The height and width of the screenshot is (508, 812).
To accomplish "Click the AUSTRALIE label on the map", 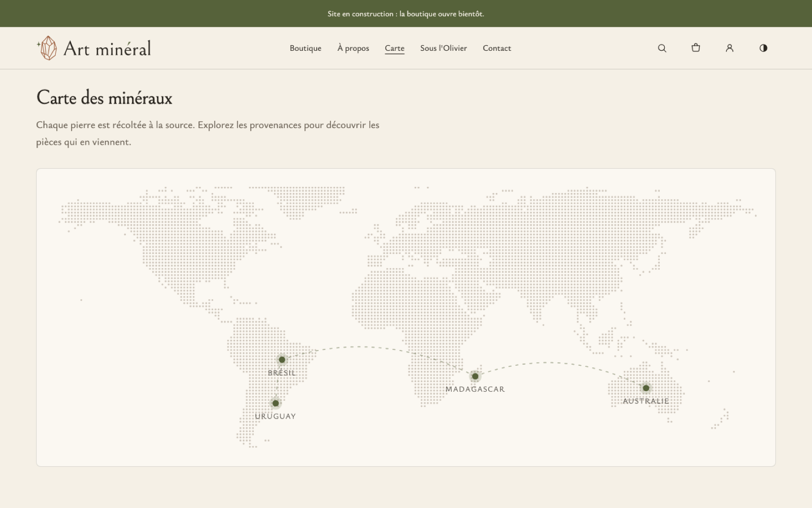I will coord(646,401).
